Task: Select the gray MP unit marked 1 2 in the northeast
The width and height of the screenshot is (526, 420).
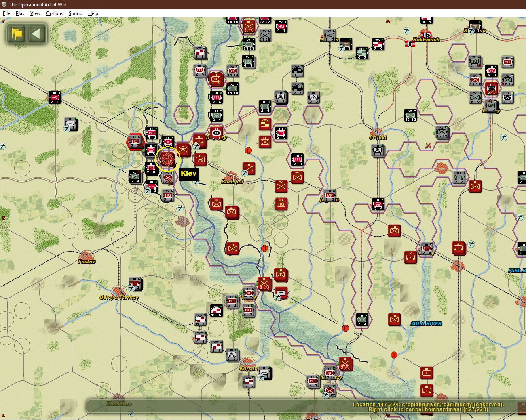Action: pyautogui.click(x=491, y=107)
